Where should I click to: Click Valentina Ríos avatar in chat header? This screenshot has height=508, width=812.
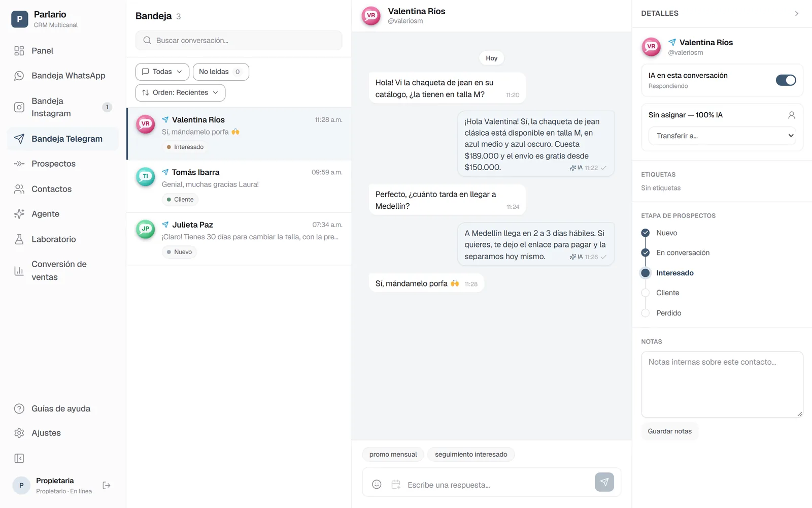click(x=371, y=16)
